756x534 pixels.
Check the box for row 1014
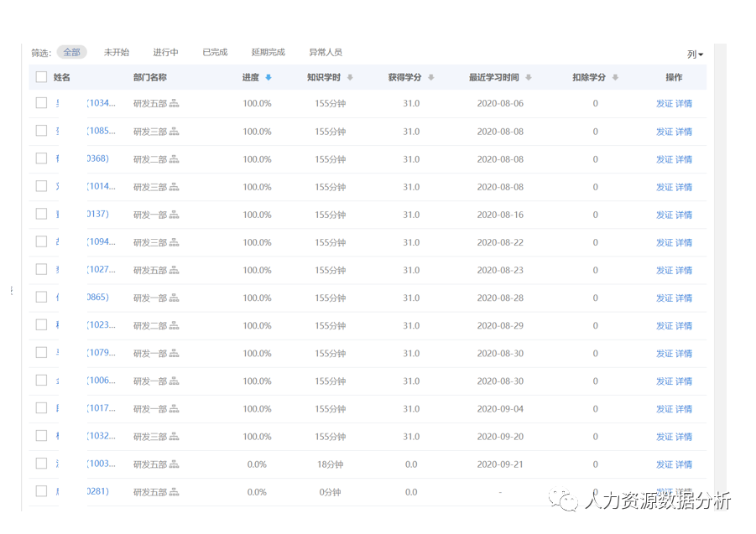click(x=41, y=186)
